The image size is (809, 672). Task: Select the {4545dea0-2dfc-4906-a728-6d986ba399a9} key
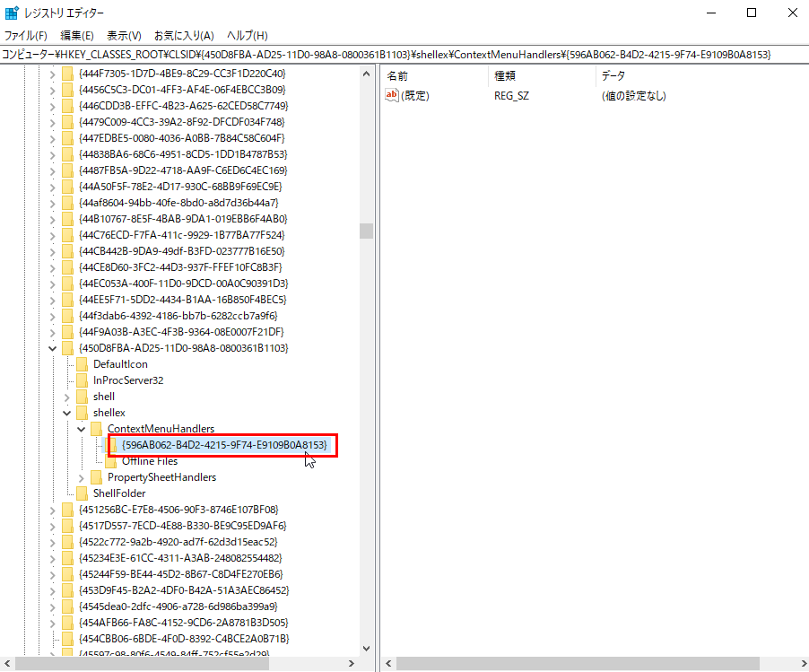pyautogui.click(x=178, y=607)
